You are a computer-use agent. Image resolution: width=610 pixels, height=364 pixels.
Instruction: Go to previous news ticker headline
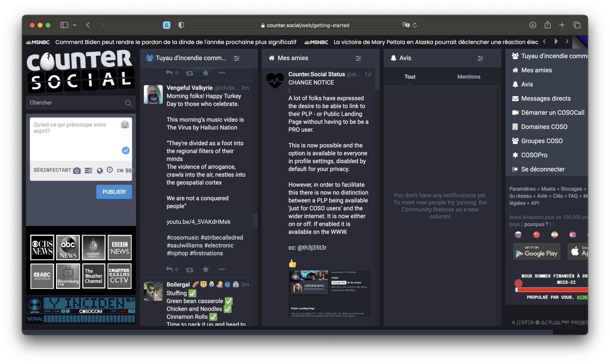(545, 41)
